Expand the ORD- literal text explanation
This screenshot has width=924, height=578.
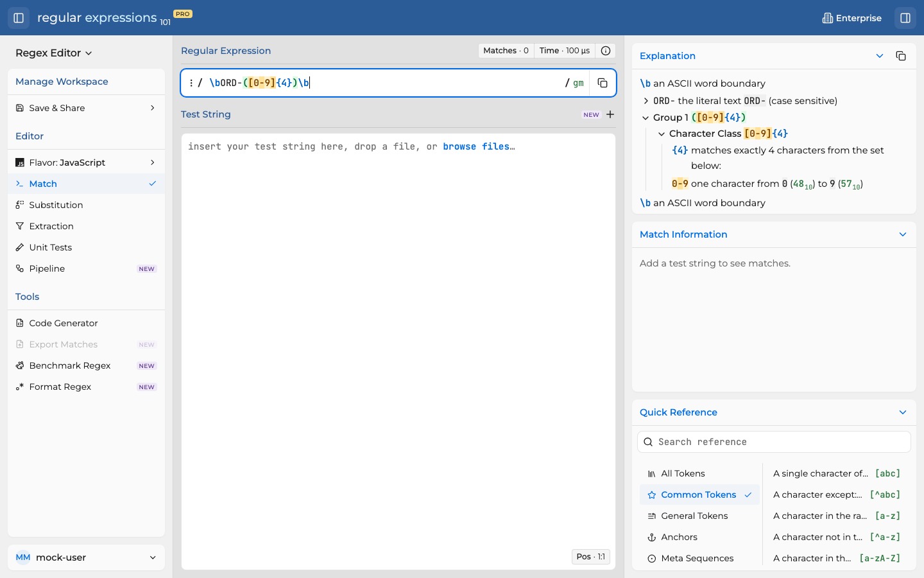tap(646, 101)
